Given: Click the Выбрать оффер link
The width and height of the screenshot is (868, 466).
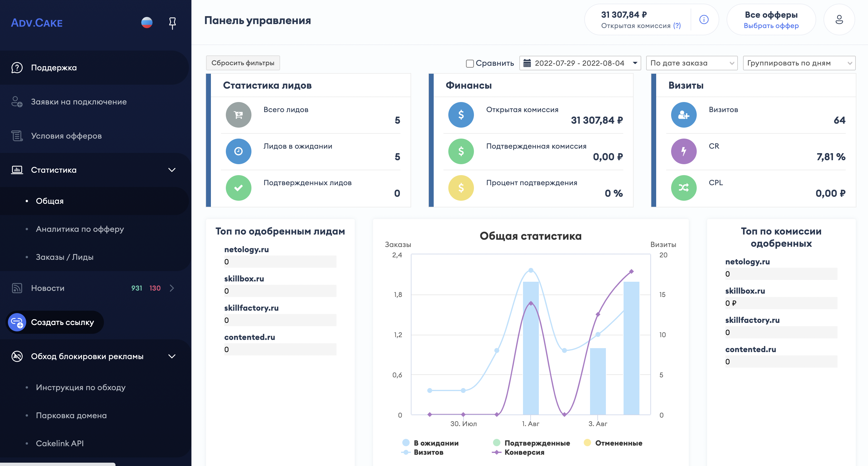Looking at the screenshot, I should click(771, 26).
